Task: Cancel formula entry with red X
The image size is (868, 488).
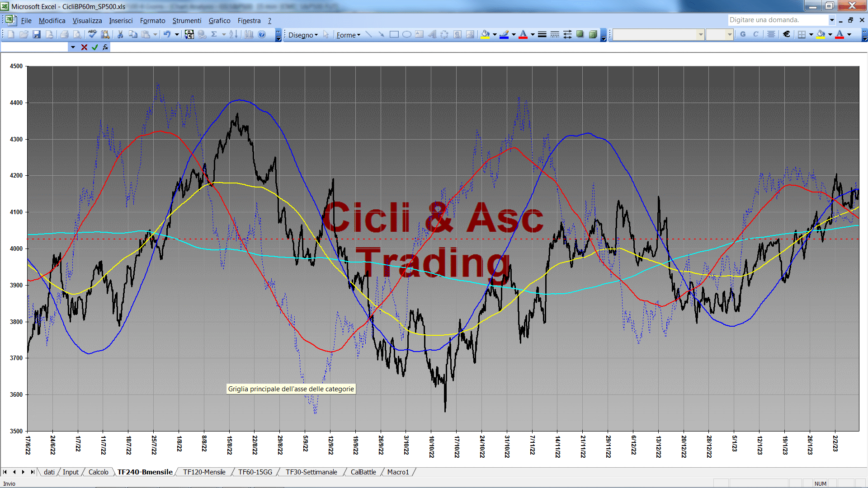Action: coord(84,47)
